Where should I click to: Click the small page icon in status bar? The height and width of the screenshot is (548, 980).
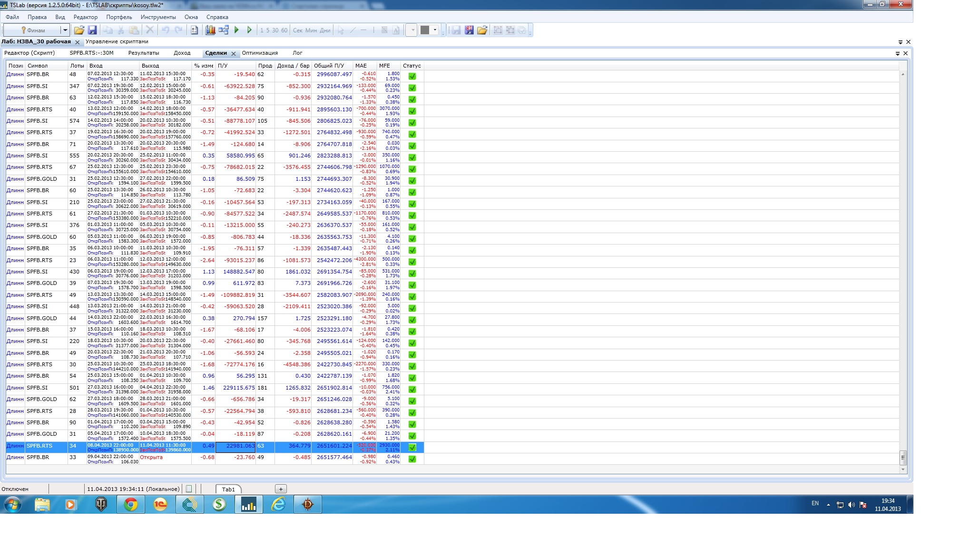[189, 489]
